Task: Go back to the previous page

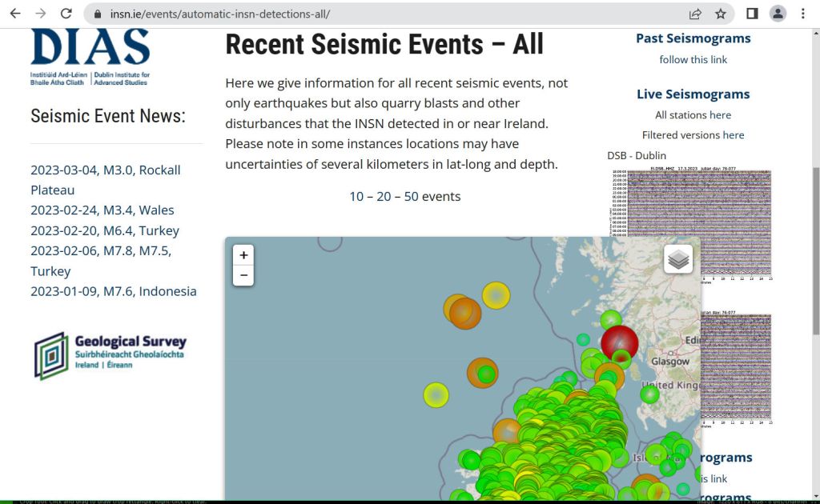Action: click(x=15, y=14)
